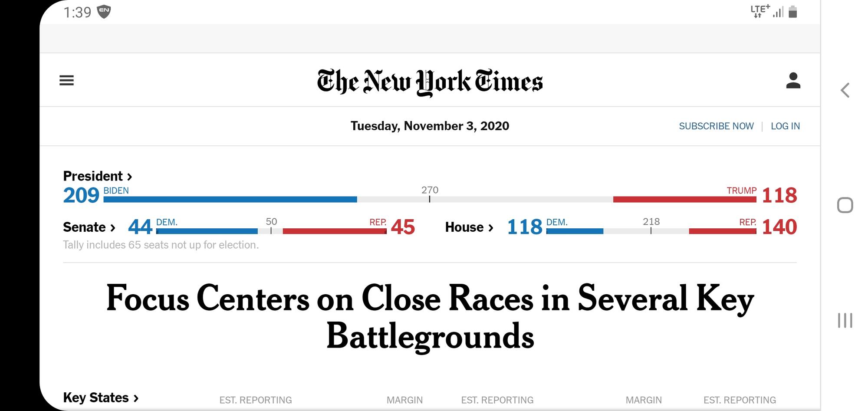868x411 pixels.
Task: Expand the President results section
Action: (x=98, y=176)
